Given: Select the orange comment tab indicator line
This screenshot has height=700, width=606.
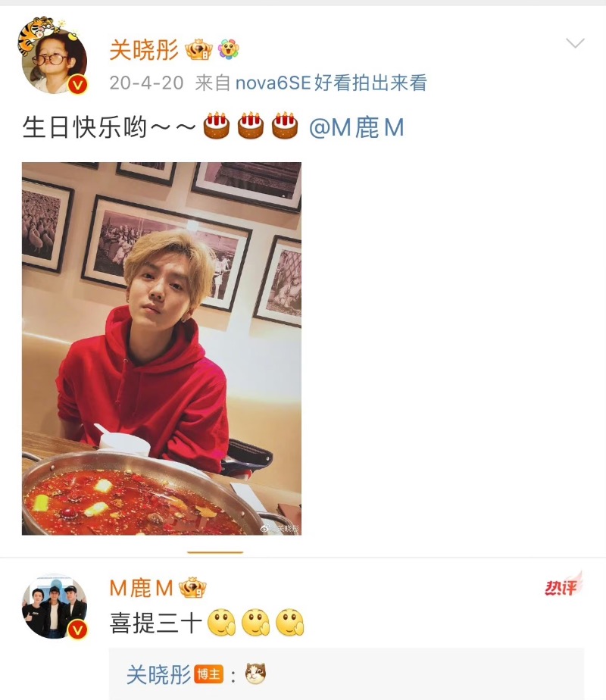Looking at the screenshot, I should (x=215, y=552).
